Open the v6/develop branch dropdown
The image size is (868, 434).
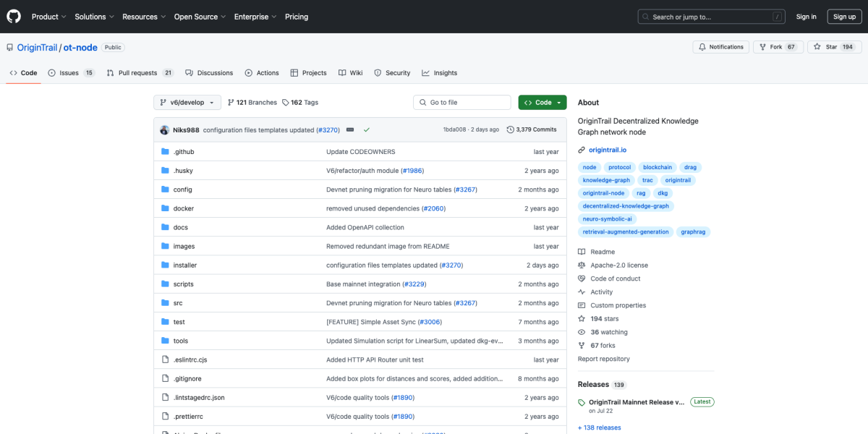[x=187, y=103]
